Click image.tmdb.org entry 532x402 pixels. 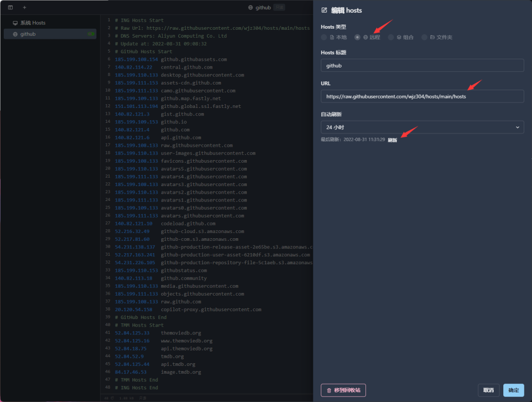point(181,372)
